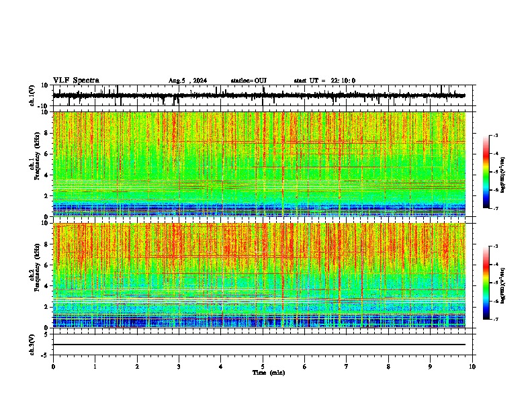Click the "-3" label on ch.2 color bar

(x=495, y=246)
